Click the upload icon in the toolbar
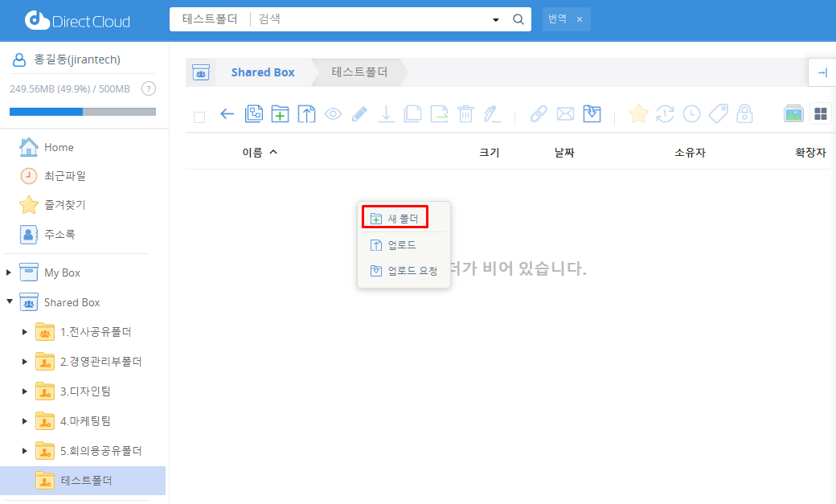This screenshot has width=836, height=504. pyautogui.click(x=306, y=114)
